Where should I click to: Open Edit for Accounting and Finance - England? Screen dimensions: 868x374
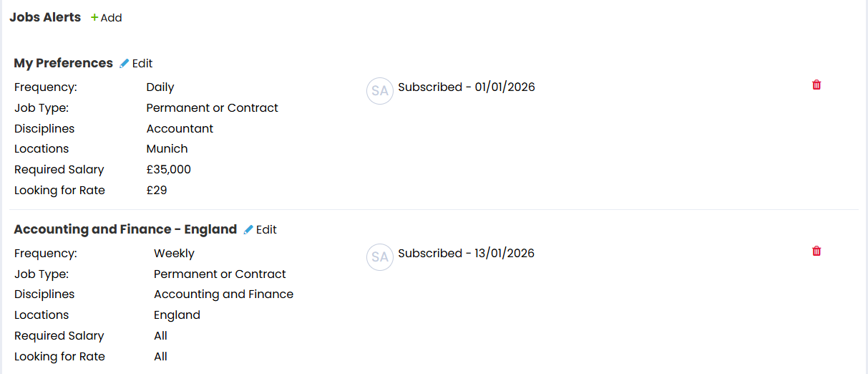(266, 229)
